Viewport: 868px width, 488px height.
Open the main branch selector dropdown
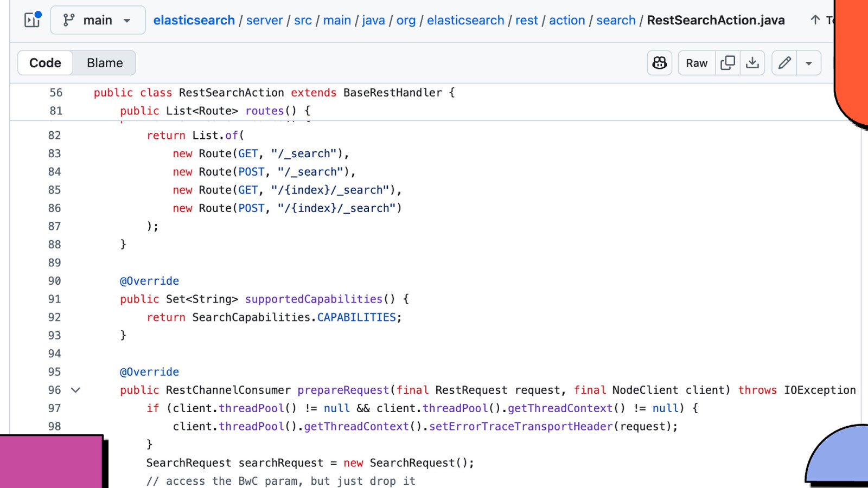98,20
